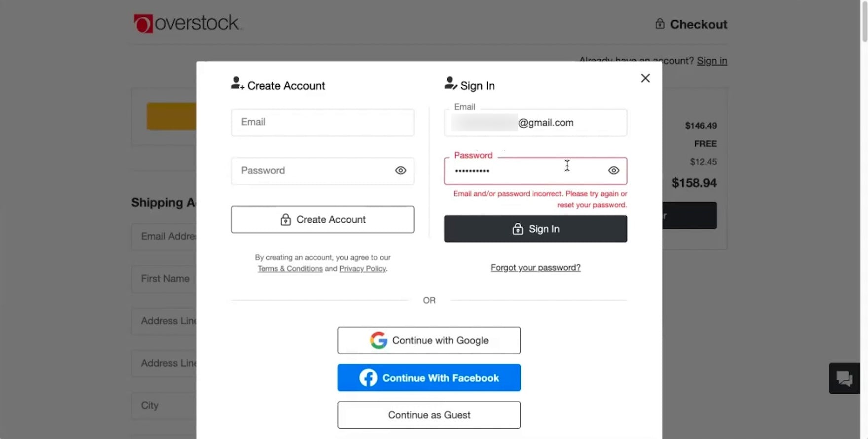Open the live chat widget

[x=844, y=378]
